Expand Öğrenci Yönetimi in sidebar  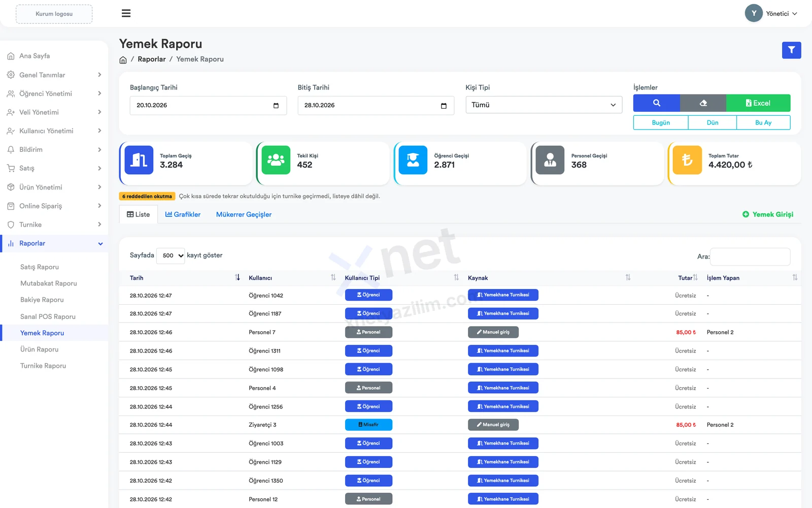coord(54,93)
